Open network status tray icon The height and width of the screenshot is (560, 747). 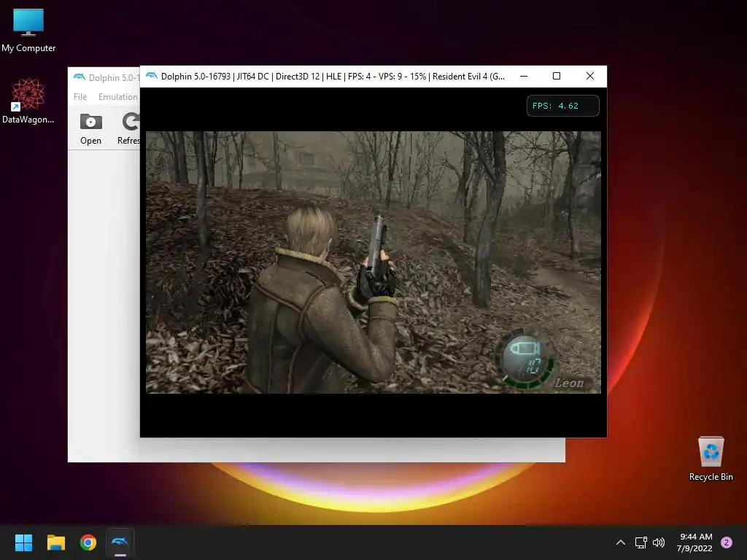pyautogui.click(x=640, y=542)
